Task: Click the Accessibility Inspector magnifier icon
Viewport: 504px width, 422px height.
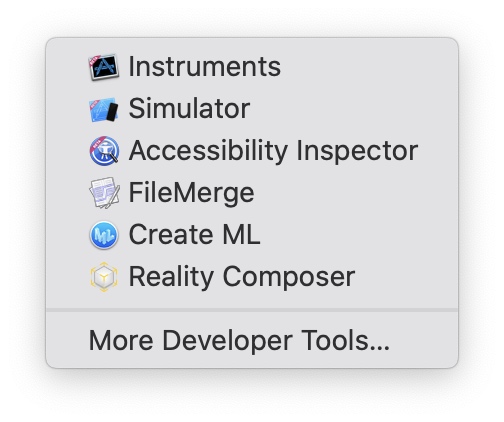Action: pyautogui.click(x=104, y=151)
